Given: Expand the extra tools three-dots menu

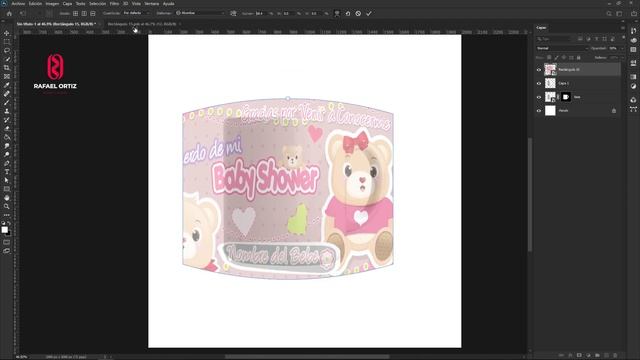Looking at the screenshot, I should [7, 215].
